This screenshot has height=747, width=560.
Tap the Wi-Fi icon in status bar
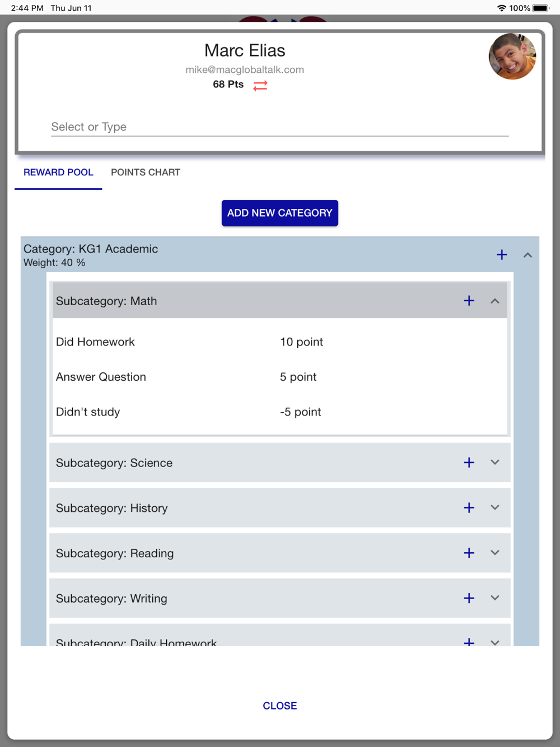pos(501,8)
